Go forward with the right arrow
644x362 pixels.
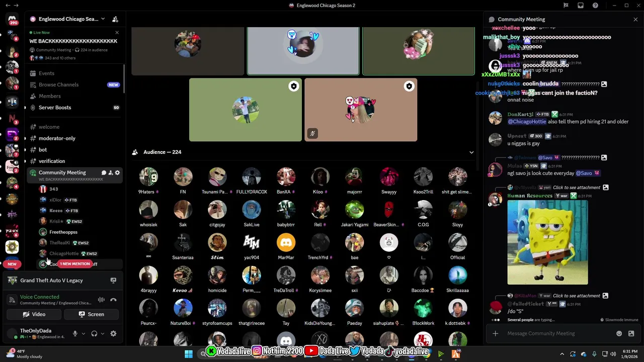click(16, 6)
